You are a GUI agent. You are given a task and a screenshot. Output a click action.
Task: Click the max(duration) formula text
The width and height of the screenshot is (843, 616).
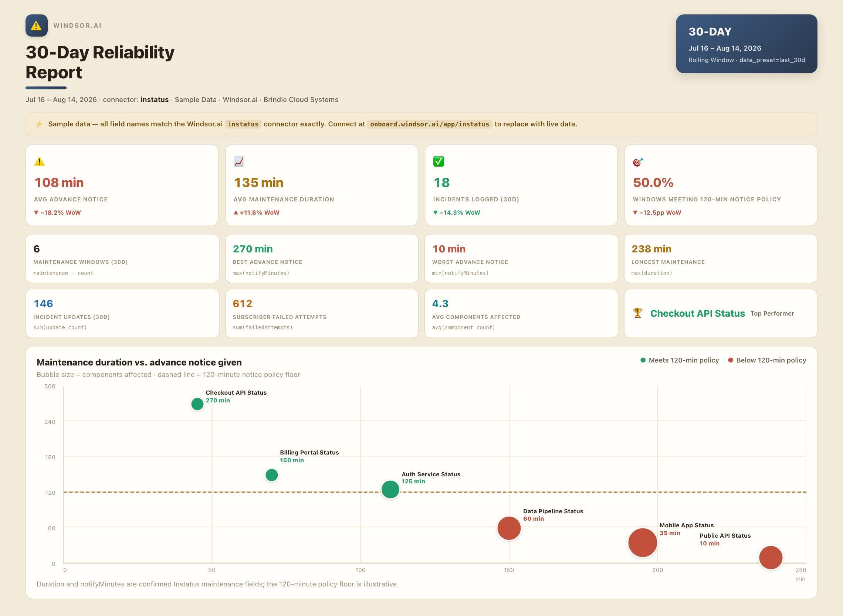(x=651, y=273)
